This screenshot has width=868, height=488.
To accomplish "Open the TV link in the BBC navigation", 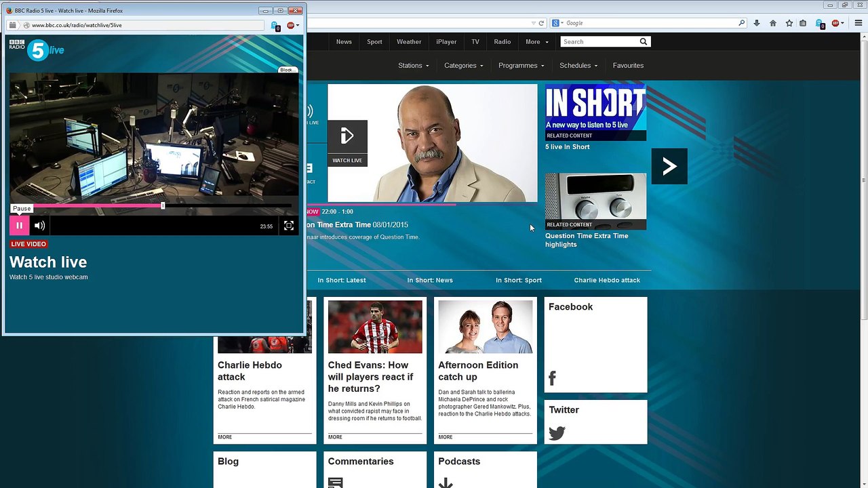I will pos(475,42).
